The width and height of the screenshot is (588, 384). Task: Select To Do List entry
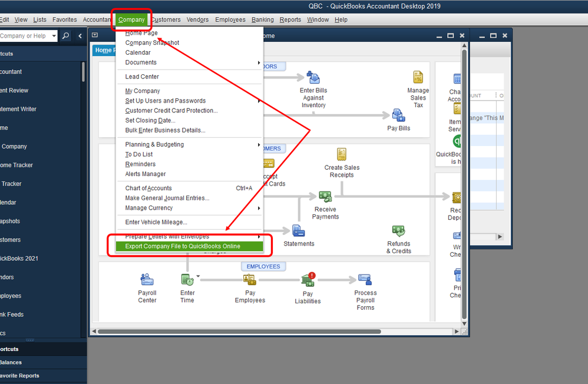(189, 154)
